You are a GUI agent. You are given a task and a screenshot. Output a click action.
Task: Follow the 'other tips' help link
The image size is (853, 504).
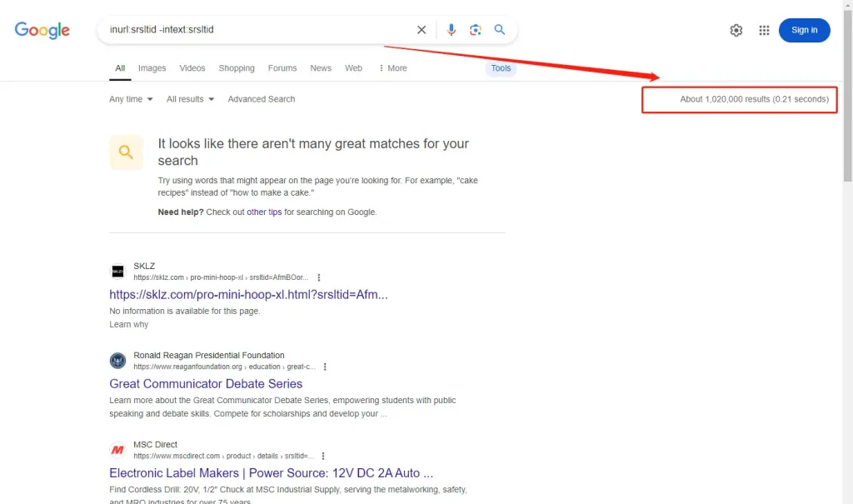pyautogui.click(x=264, y=212)
